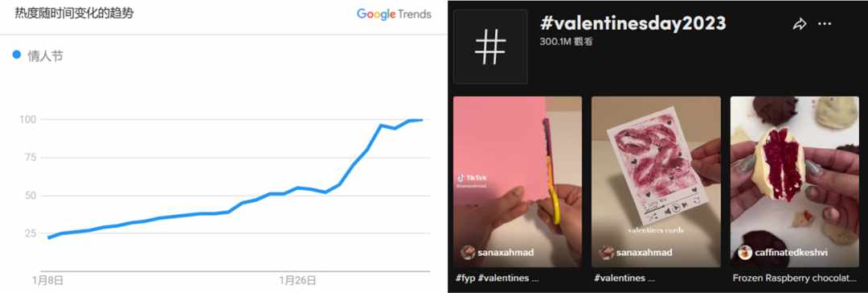Open the three-dots more options menu
Screen dimensions: 868x293
click(x=825, y=24)
